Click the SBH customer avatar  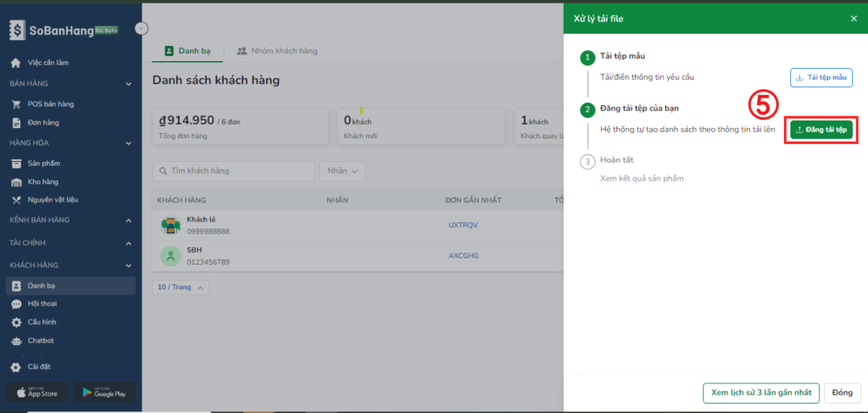[170, 256]
